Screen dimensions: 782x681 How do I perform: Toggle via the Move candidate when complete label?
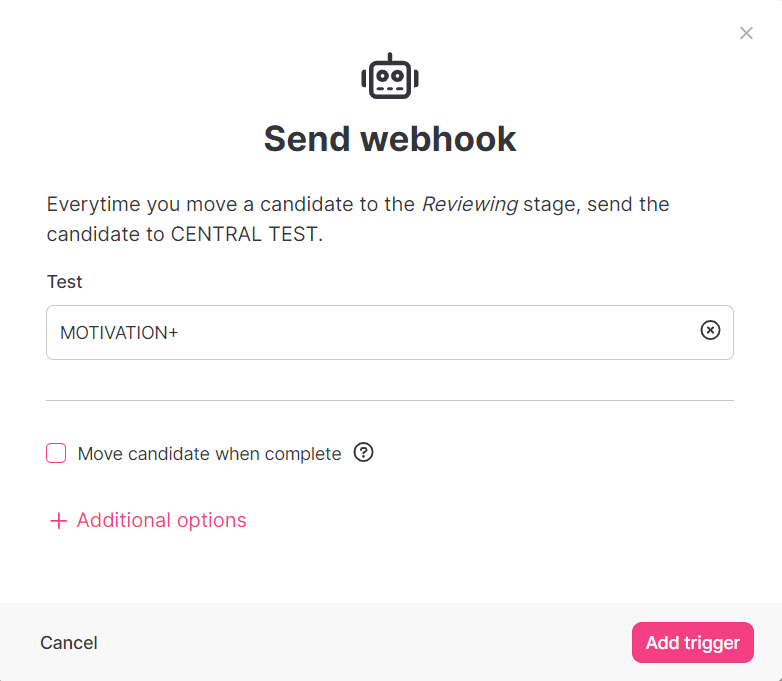pyautogui.click(x=209, y=454)
